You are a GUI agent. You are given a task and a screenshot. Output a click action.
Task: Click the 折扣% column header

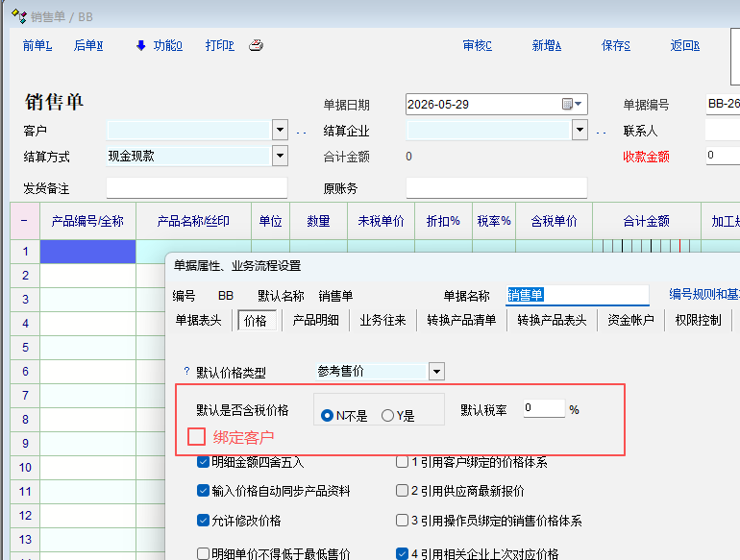tap(443, 221)
